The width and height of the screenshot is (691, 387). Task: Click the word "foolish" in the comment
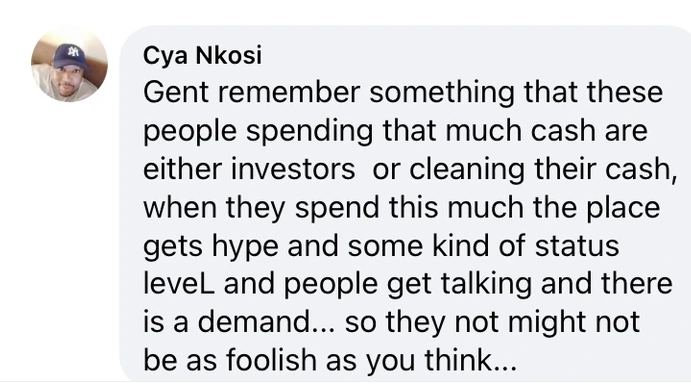(271, 360)
